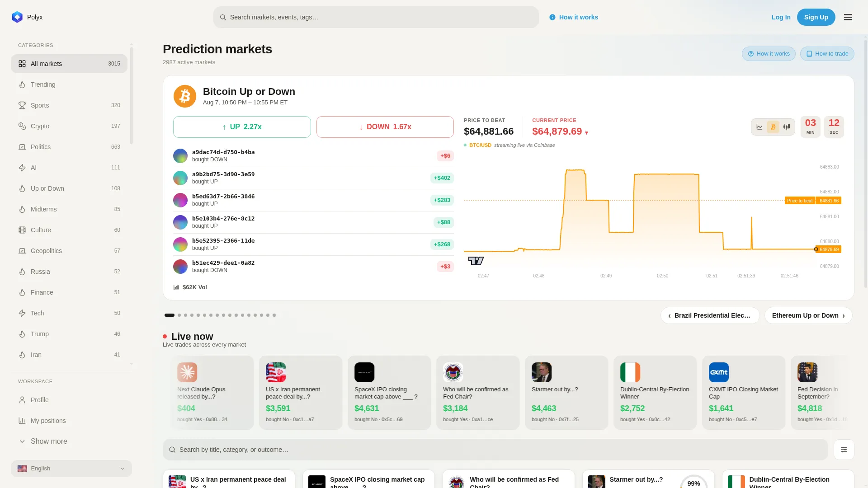Open Starmer out by live card
Image resolution: width=868 pixels, height=488 pixels.
[x=566, y=393]
